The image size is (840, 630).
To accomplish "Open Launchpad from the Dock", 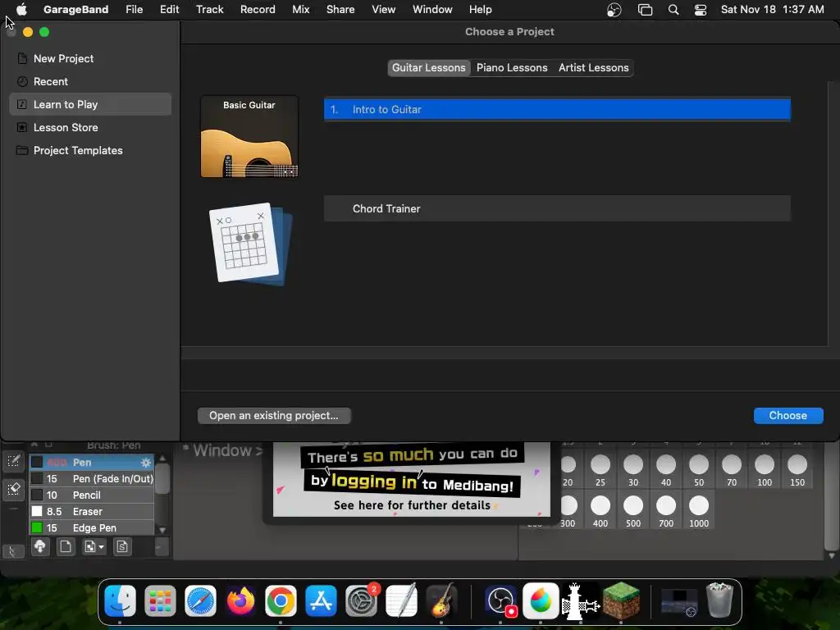I will (x=160, y=600).
